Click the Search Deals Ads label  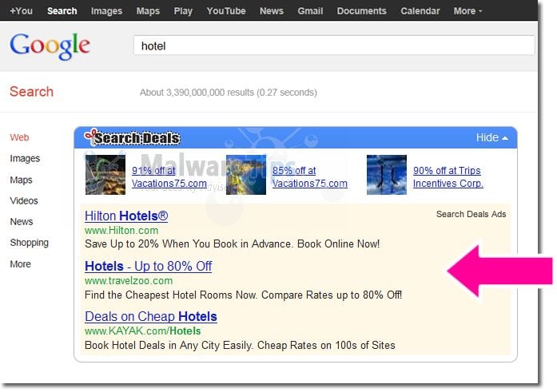pyautogui.click(x=471, y=214)
